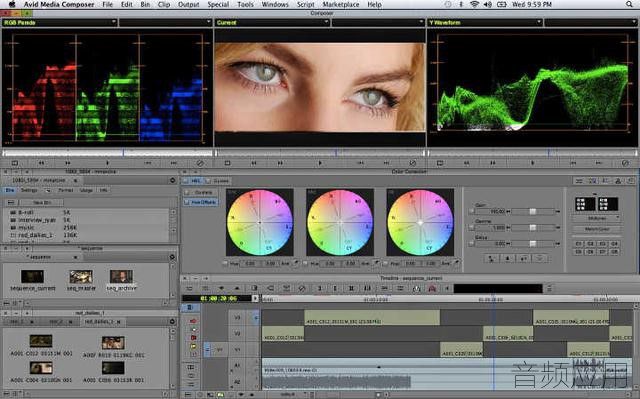640x399 pixels.
Task: Click the Wi-Fi icon in the menu bar
Action: [474, 4]
